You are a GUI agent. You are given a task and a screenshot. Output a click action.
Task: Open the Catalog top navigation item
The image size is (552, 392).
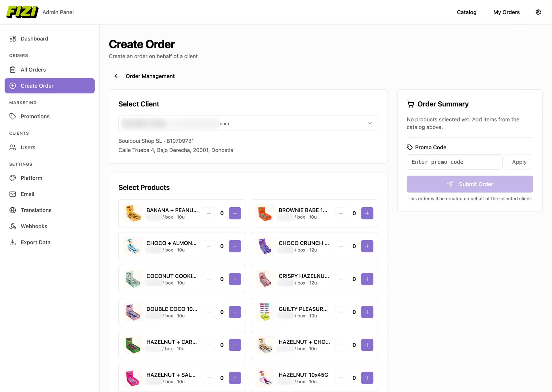pyautogui.click(x=466, y=12)
